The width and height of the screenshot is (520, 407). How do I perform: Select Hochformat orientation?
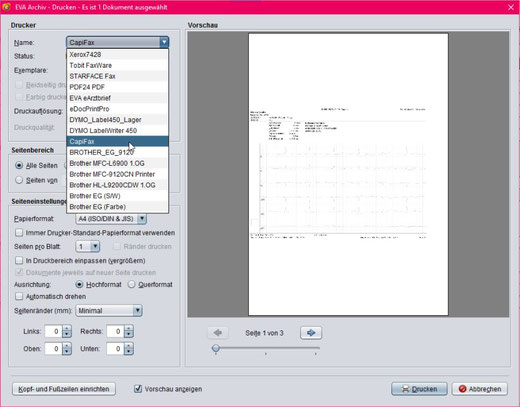coord(79,284)
